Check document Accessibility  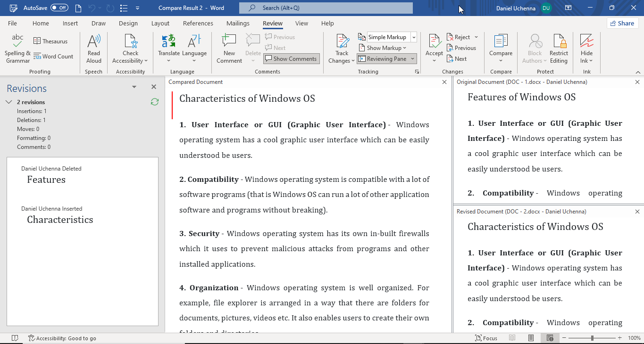coord(130,49)
